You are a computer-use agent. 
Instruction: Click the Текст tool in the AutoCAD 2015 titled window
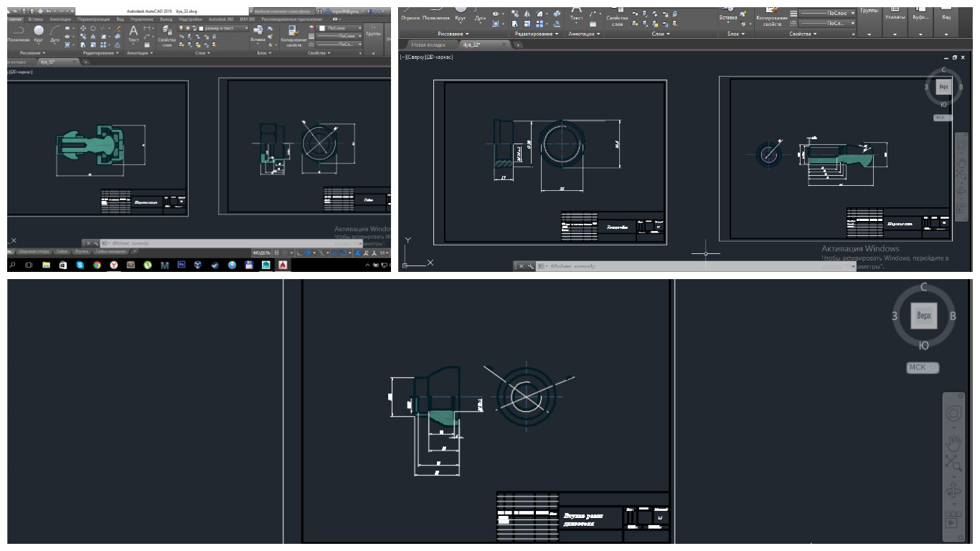point(133,34)
